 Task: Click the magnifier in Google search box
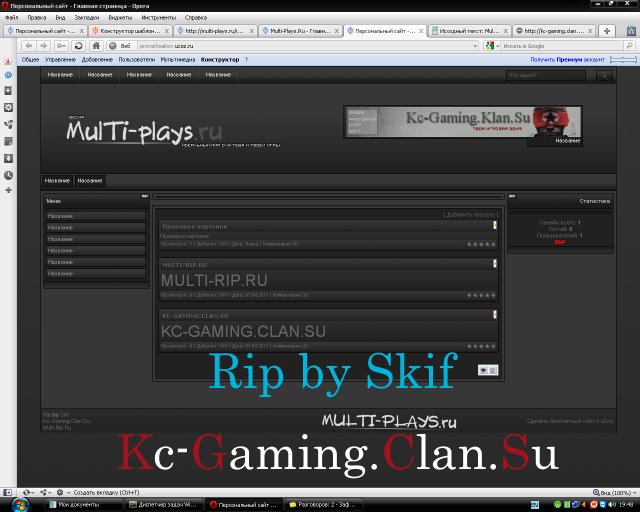tap(630, 46)
